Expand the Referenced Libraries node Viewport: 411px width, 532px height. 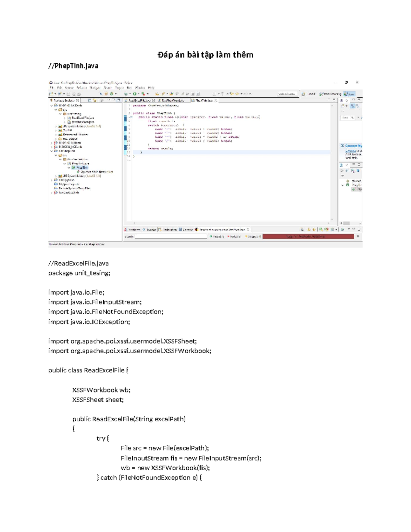click(56, 135)
